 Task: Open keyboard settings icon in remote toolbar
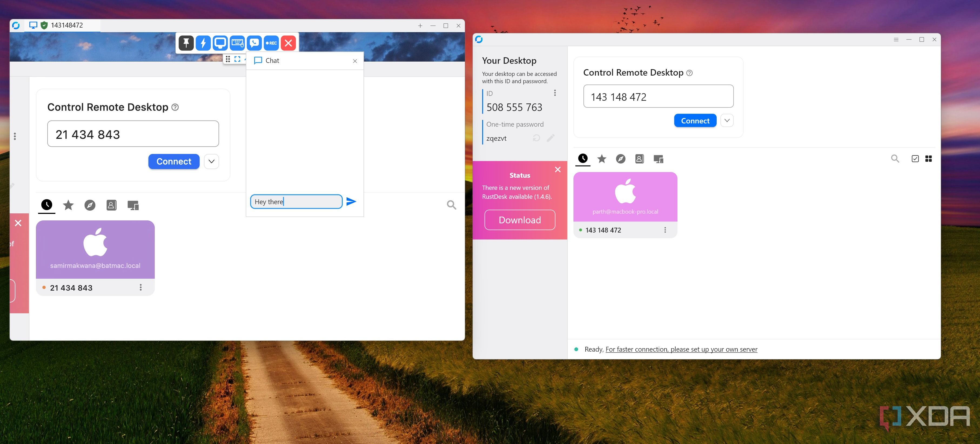coord(237,43)
